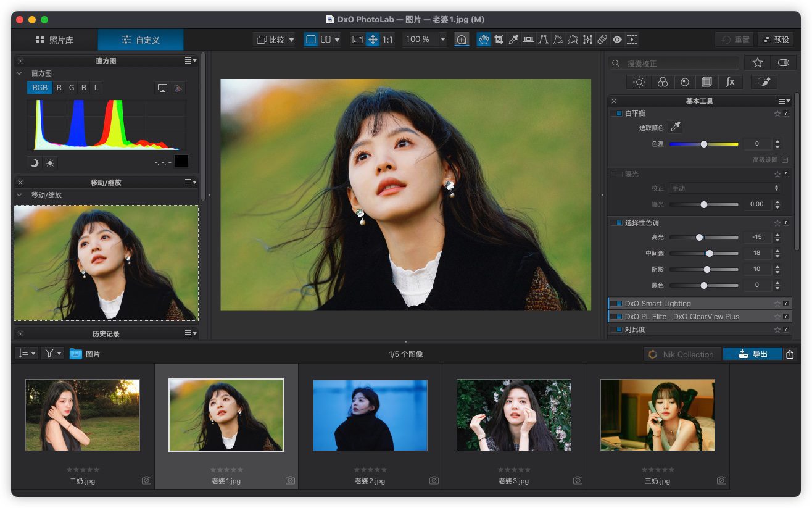Toggle the active corrections only switch

(x=784, y=63)
